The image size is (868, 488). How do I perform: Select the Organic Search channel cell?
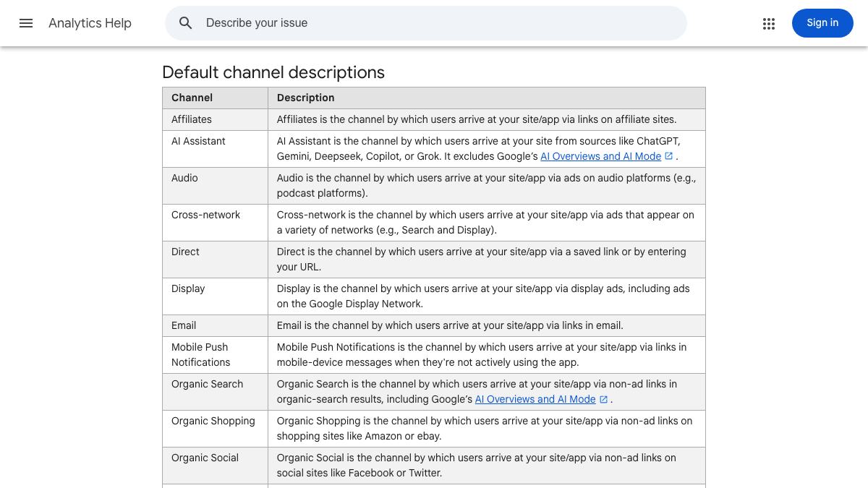point(216,392)
